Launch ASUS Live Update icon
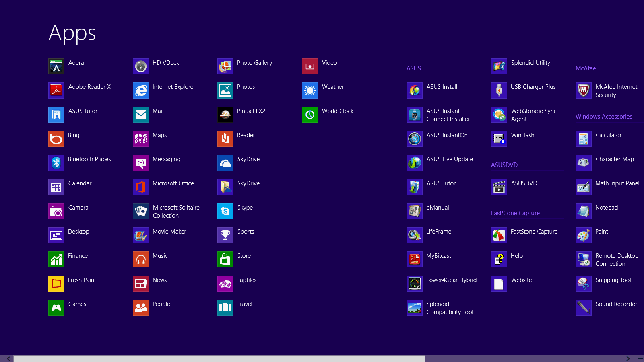 [415, 163]
